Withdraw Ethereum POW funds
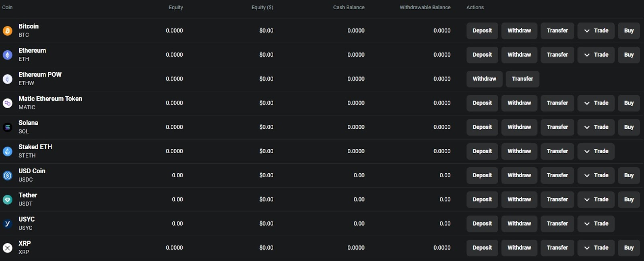Viewport: 644px width, 261px height. tap(484, 79)
